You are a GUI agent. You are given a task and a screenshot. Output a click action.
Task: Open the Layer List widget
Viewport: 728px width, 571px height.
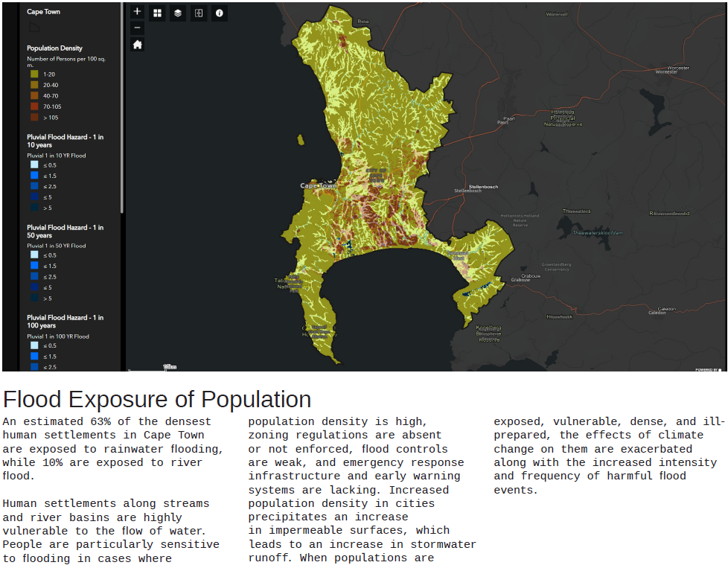click(178, 13)
